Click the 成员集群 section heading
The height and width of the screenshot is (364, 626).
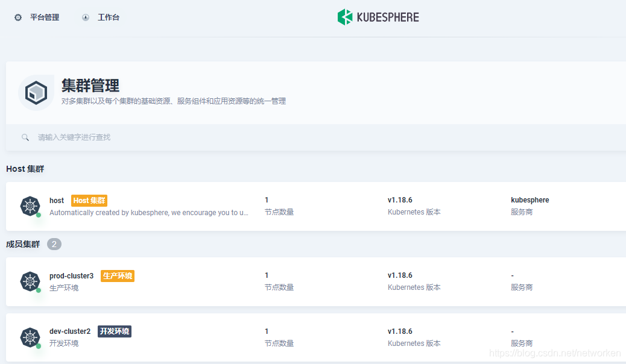click(23, 244)
